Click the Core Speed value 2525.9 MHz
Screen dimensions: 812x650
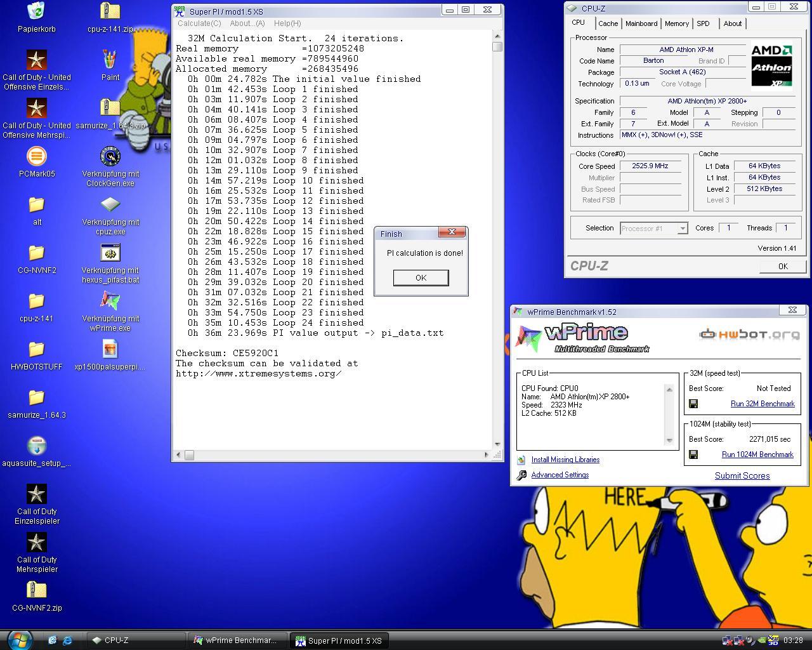pyautogui.click(x=650, y=166)
